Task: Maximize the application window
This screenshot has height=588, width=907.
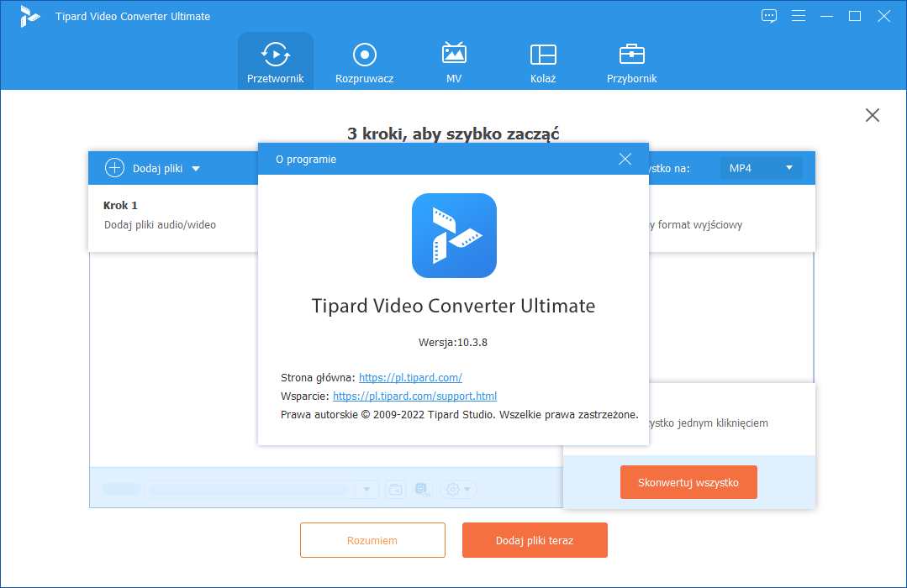Action: point(855,16)
